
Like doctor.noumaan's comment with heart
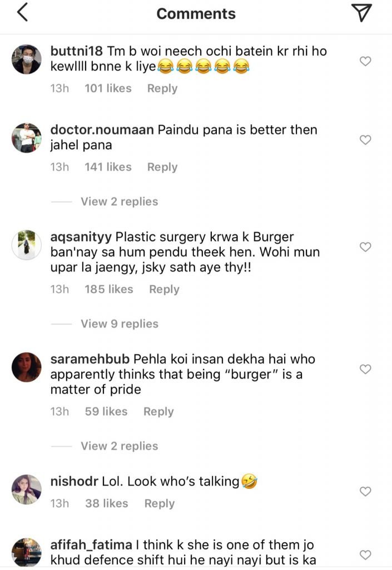click(365, 140)
